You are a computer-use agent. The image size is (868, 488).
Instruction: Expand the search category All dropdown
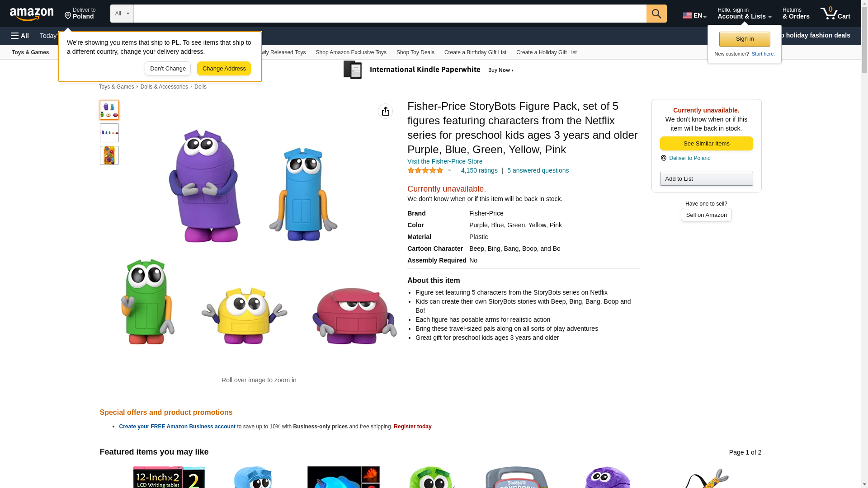122,14
